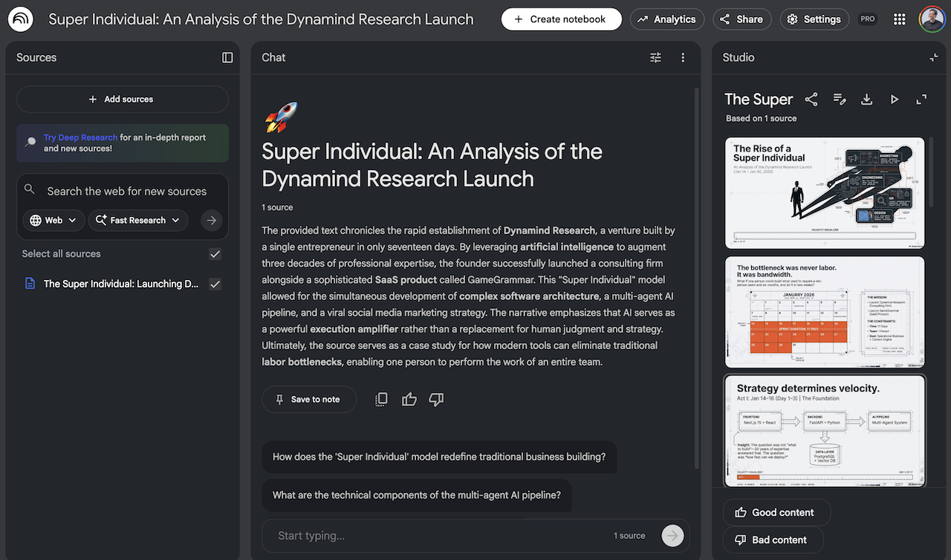Open the Rise of a Super Individual thumbnail
951x560 pixels.
click(825, 192)
